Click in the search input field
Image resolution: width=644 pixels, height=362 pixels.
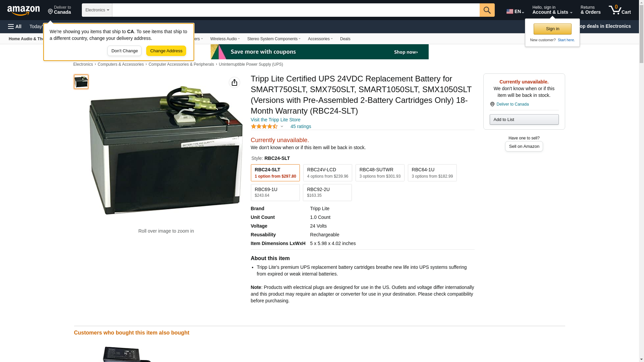tap(296, 10)
